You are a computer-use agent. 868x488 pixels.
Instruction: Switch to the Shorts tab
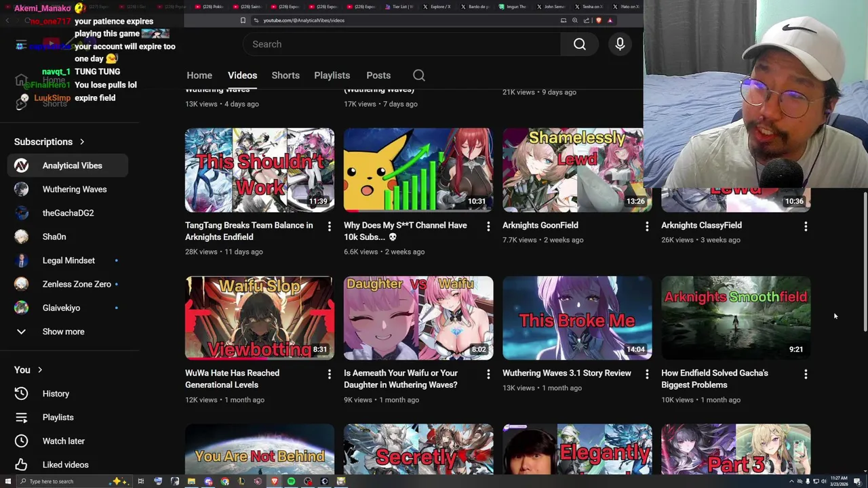(x=285, y=75)
